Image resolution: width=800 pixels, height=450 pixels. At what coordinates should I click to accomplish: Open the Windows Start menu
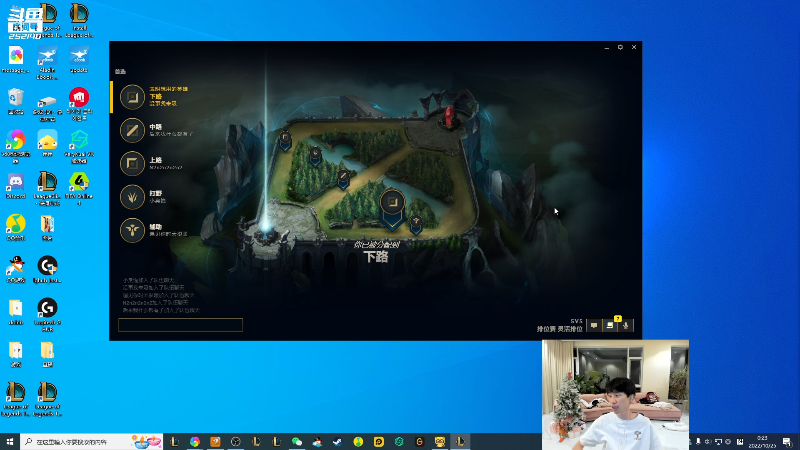(x=10, y=441)
